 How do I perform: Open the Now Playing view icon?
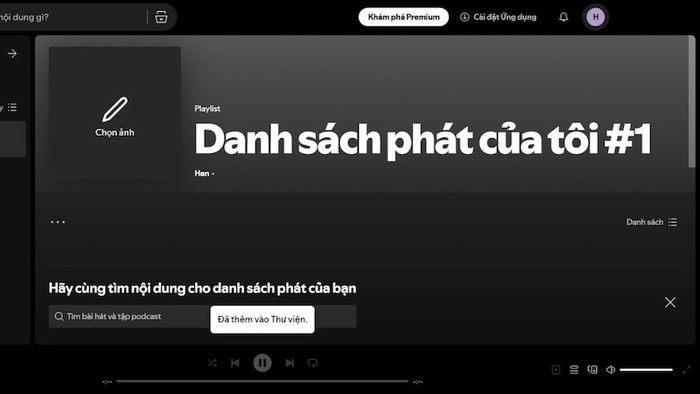click(x=556, y=369)
